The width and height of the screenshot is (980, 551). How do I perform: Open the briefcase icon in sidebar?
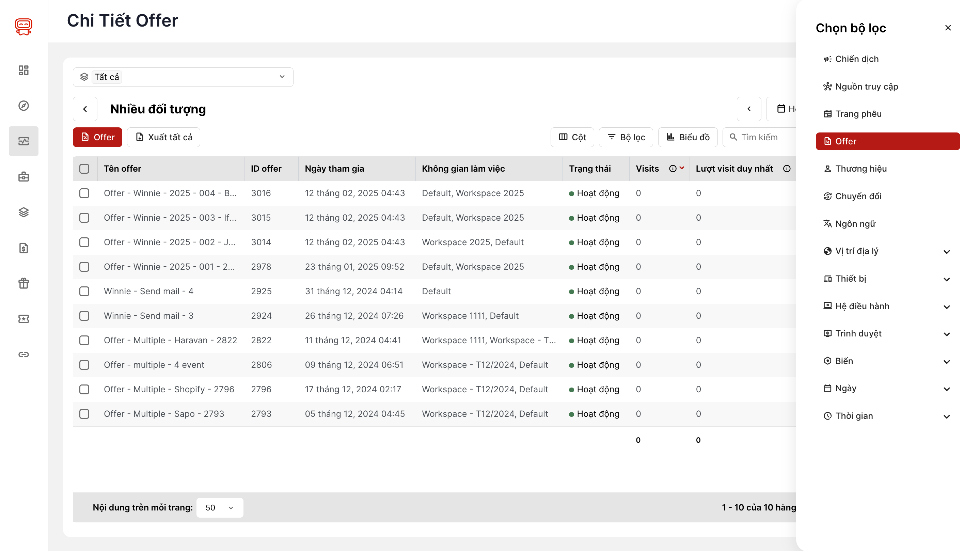pyautogui.click(x=23, y=176)
